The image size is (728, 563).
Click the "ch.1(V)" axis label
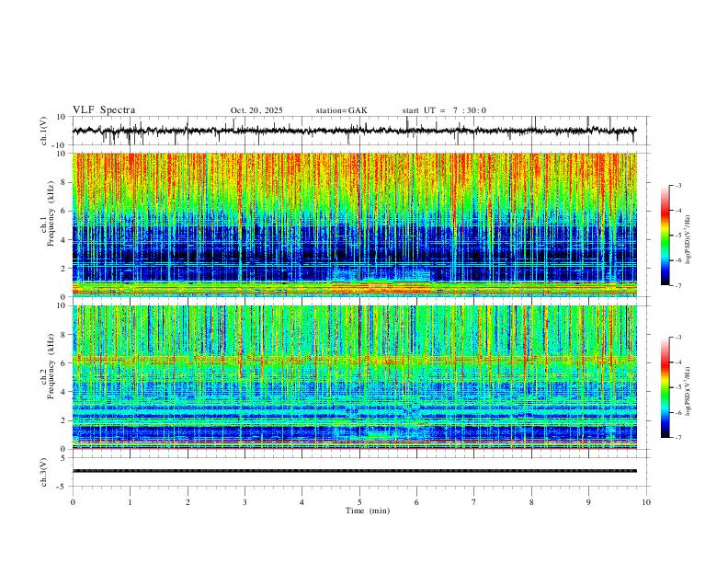(x=44, y=131)
